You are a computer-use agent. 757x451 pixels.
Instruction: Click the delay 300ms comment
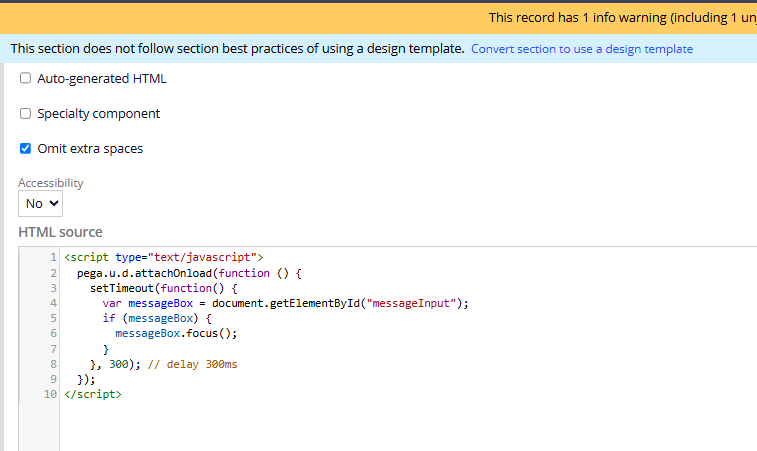(192, 364)
